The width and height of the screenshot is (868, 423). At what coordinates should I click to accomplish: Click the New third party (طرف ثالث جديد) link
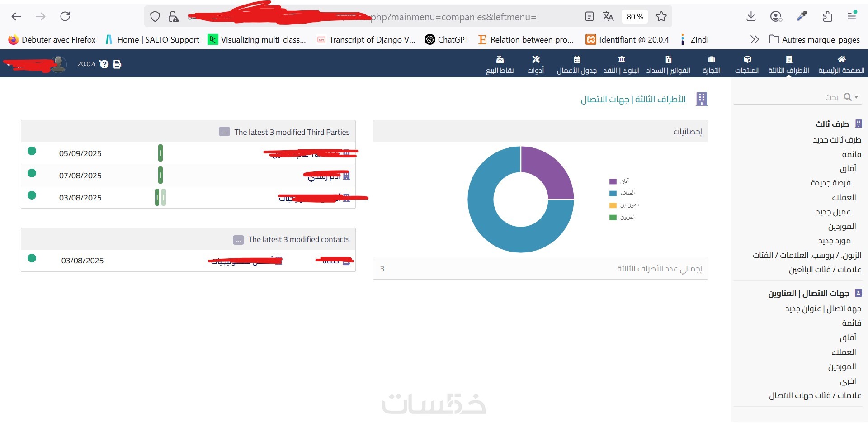(837, 140)
